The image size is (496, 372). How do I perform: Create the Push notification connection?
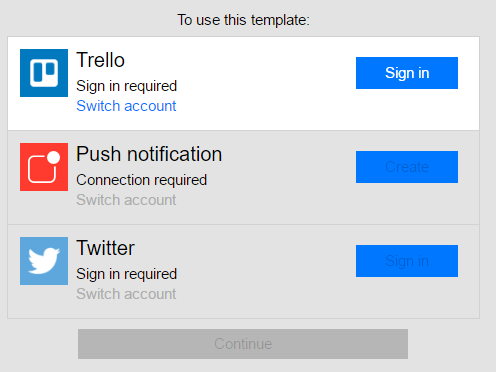[407, 167]
